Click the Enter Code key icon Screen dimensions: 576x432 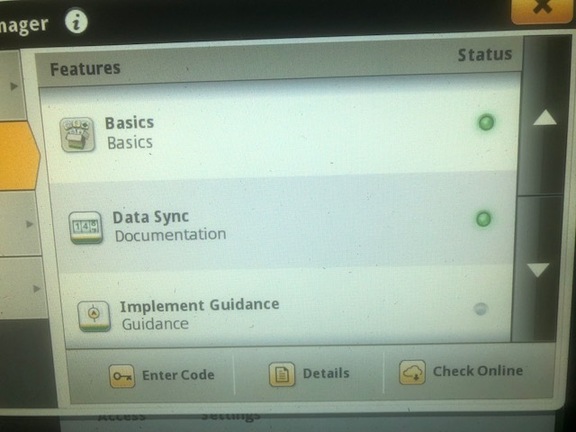122,376
